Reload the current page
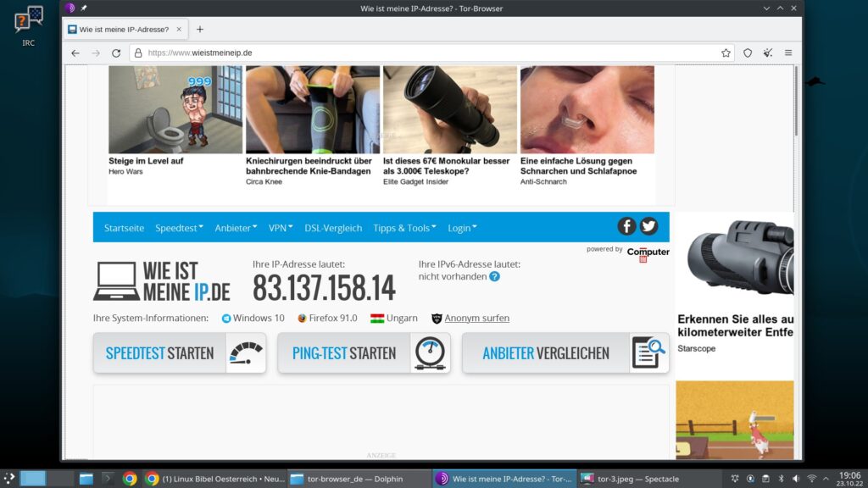 pyautogui.click(x=116, y=53)
